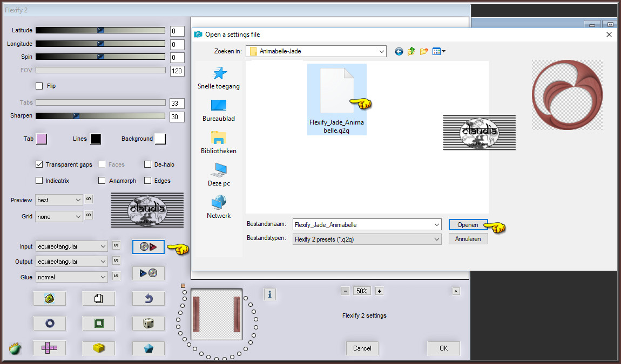The image size is (621, 364).
Task: Expand the Zoeken in folder dropdown
Action: (x=381, y=51)
